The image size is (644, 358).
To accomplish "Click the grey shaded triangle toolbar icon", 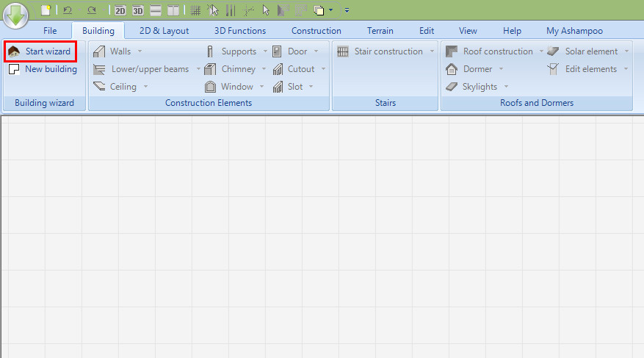I will coord(283,10).
